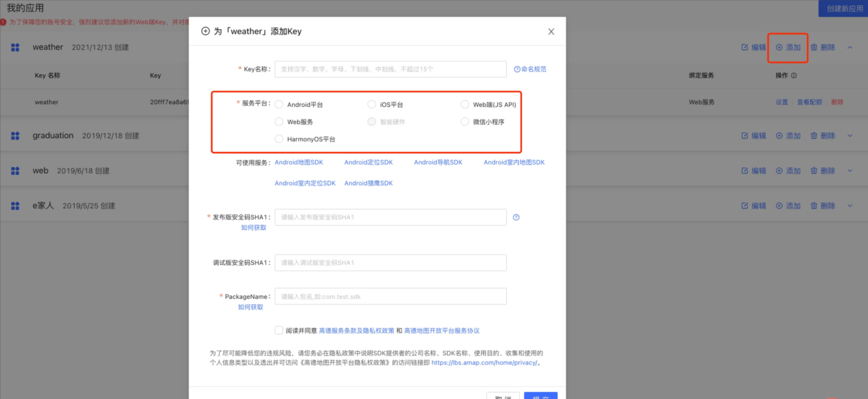Click the web app grid icon
This screenshot has height=399, width=868.
click(15, 171)
